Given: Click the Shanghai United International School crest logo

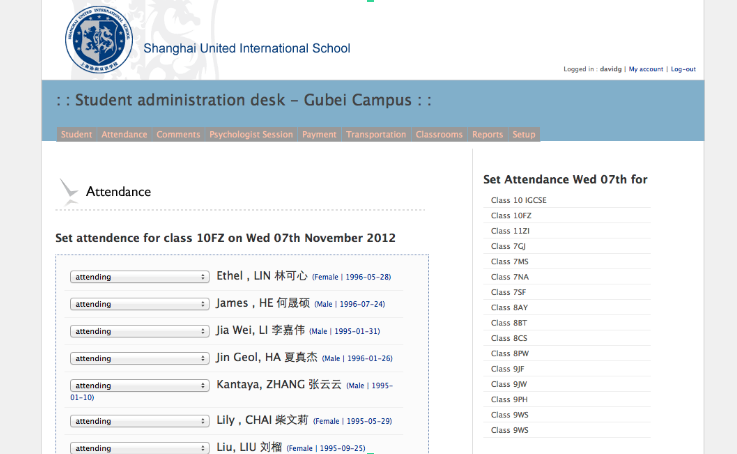Looking at the screenshot, I should [99, 39].
